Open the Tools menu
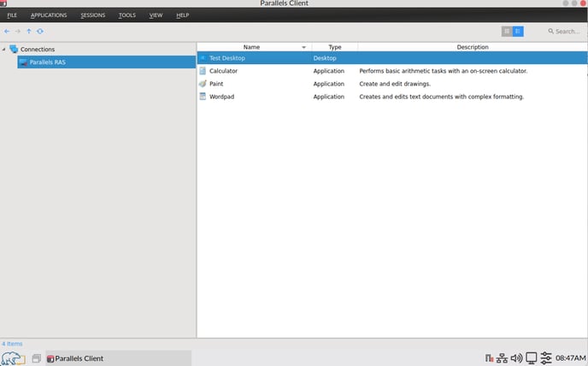The width and height of the screenshot is (588, 366). [127, 15]
